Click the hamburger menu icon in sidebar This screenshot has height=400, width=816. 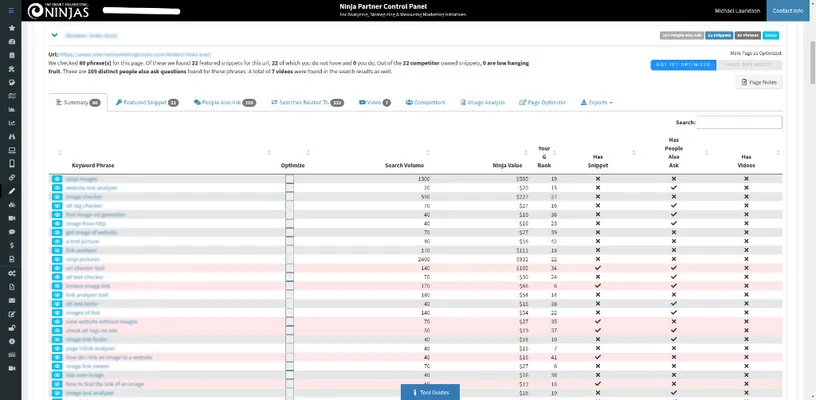[11, 12]
